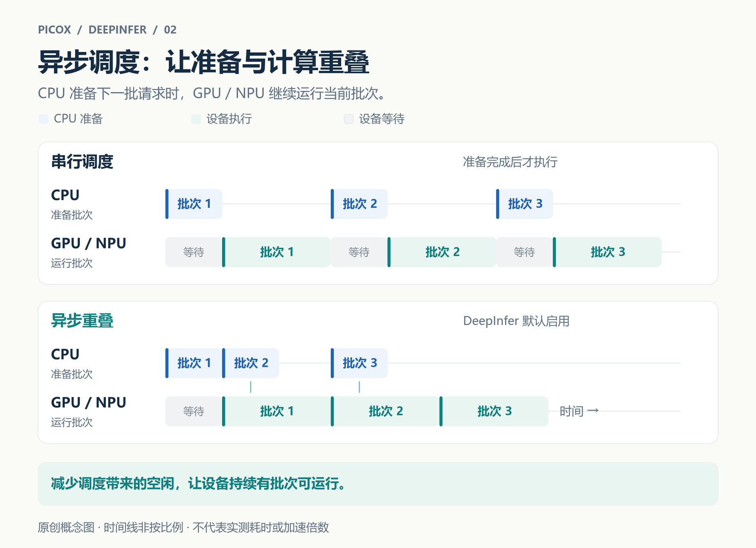The width and height of the screenshot is (756, 548).
Task: Click 准备批次 sublabel in 串行调度
Action: pyautogui.click(x=72, y=215)
